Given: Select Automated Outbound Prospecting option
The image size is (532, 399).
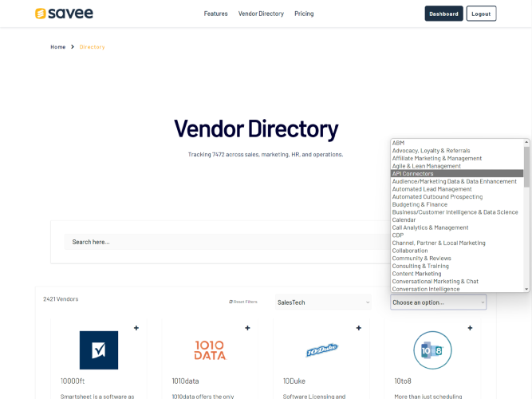Looking at the screenshot, I should point(457,196).
